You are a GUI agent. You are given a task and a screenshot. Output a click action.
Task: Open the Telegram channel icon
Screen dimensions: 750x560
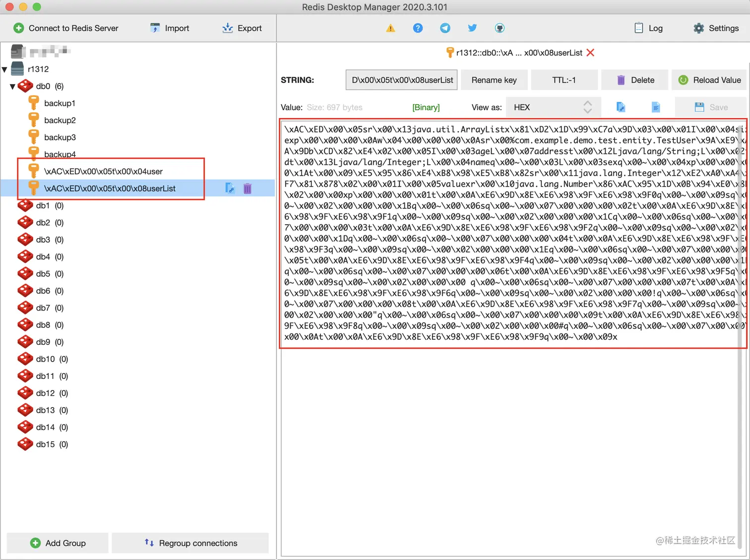445,28
